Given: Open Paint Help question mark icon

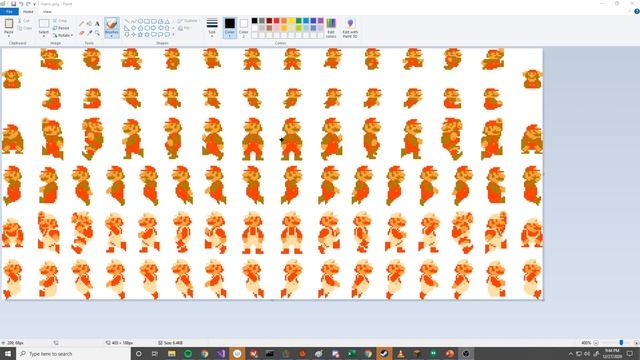Looking at the screenshot, I should [636, 11].
